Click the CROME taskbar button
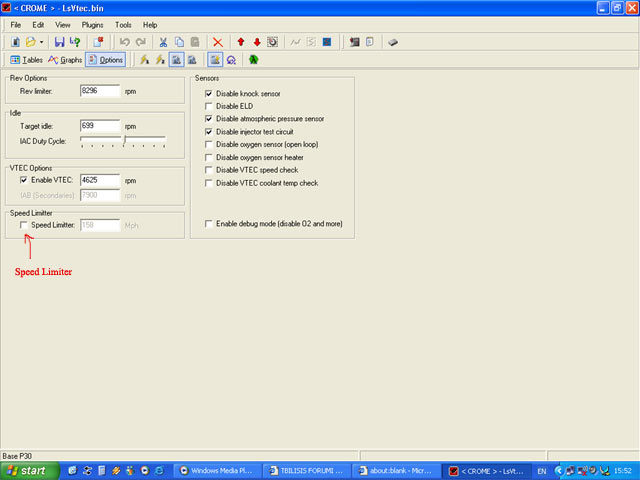 [x=487, y=471]
